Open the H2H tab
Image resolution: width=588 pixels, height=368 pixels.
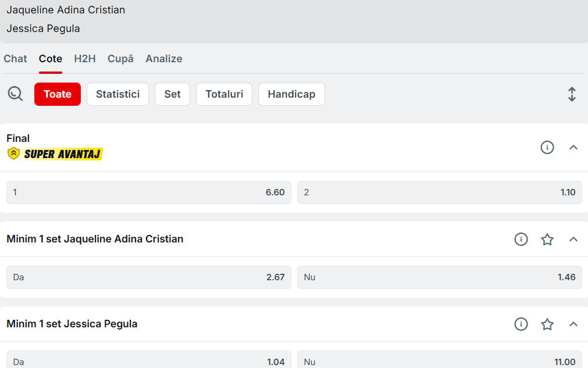85,59
